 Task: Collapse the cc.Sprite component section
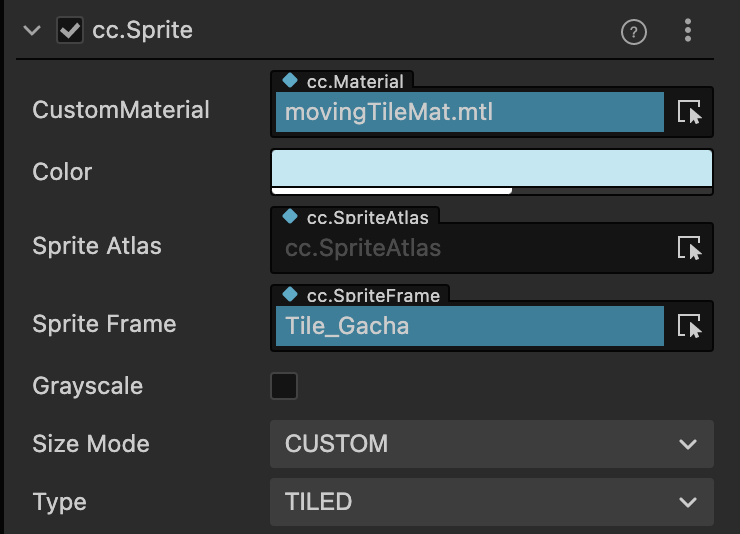tap(32, 31)
